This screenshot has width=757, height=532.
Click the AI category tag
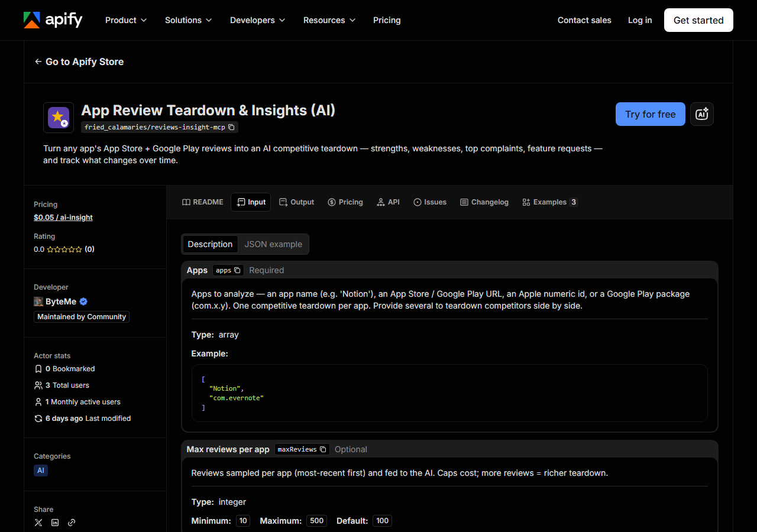41,471
